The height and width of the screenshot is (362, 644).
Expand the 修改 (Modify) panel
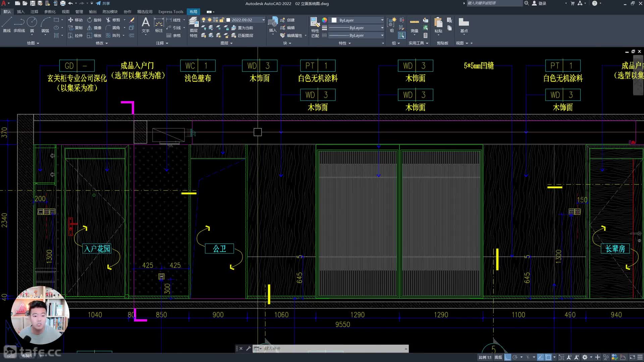(102, 43)
